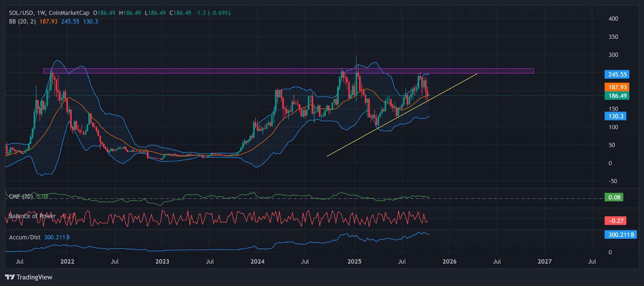Viewport: 644px width, 286px height.
Task: Select the red -0.27 Balance of Power tag
Action: (x=615, y=221)
